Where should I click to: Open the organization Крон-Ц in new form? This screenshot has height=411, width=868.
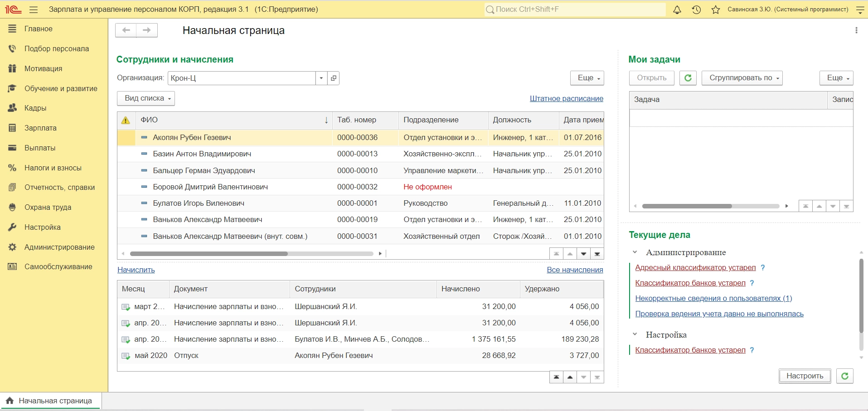click(334, 78)
